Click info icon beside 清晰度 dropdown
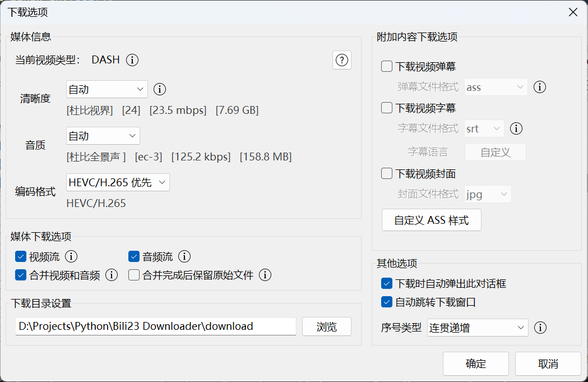Viewport: 588px width, 382px height. click(160, 89)
